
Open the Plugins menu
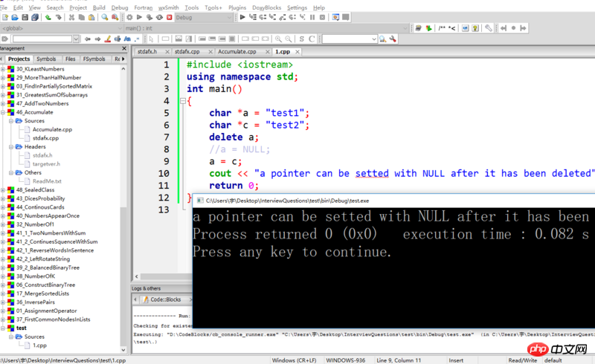click(237, 7)
